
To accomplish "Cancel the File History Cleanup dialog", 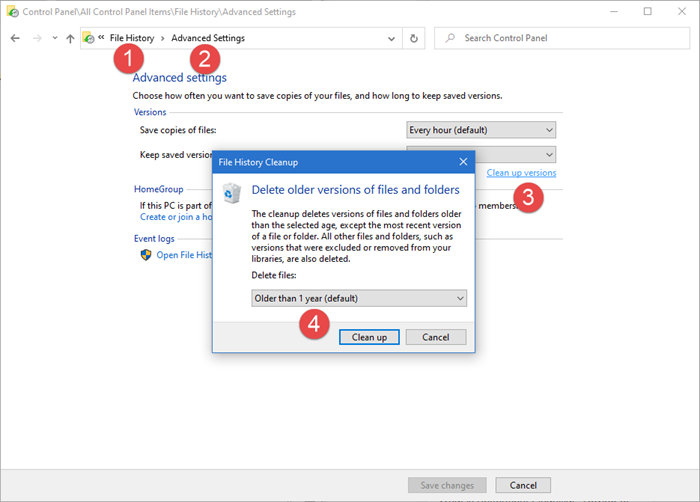I will click(436, 337).
